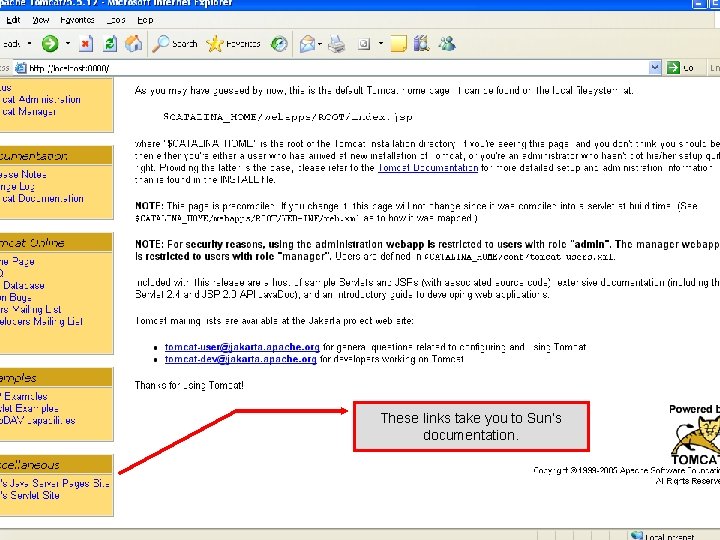Expand the Forward button history dropdown
This screenshot has width=720, height=540.
(x=68, y=44)
